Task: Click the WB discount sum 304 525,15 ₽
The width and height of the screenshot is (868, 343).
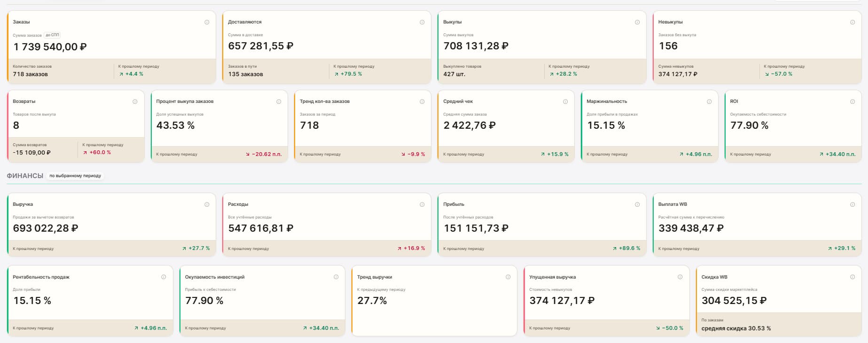Action: click(x=734, y=301)
